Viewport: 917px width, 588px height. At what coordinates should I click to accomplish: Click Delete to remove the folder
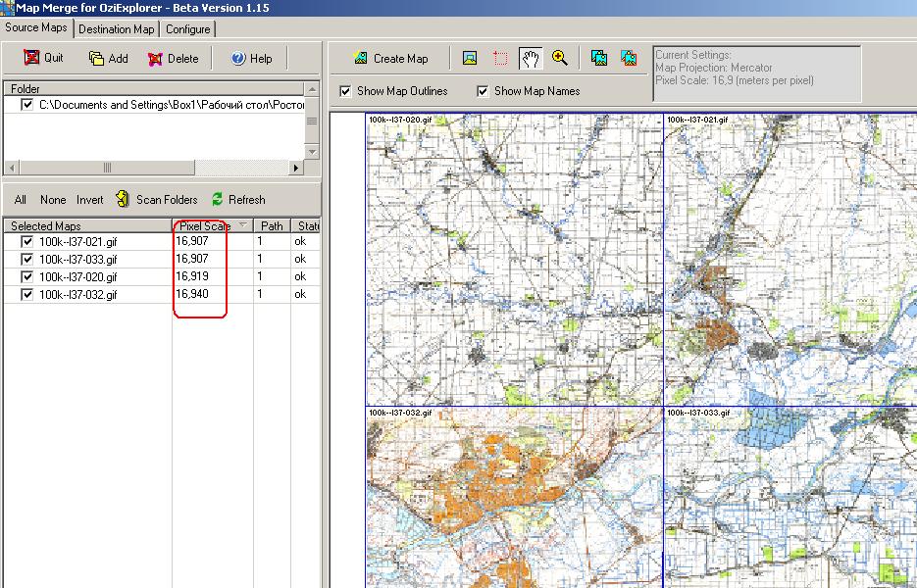173,59
